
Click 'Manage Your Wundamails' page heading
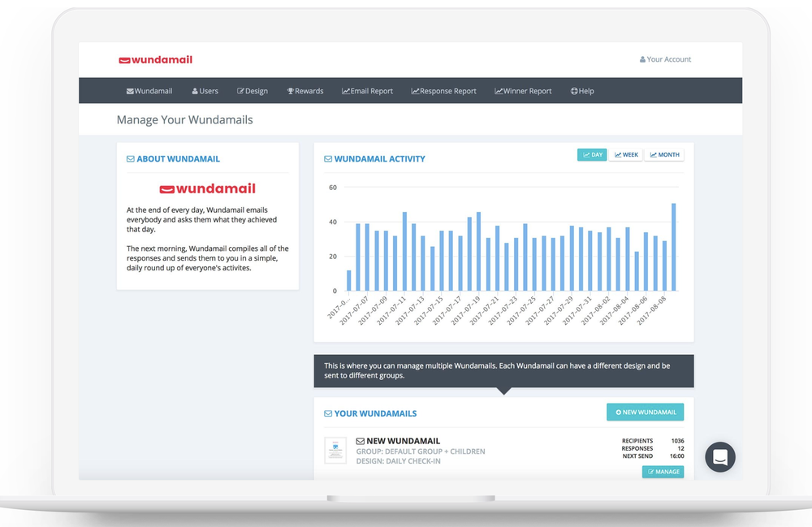(185, 120)
